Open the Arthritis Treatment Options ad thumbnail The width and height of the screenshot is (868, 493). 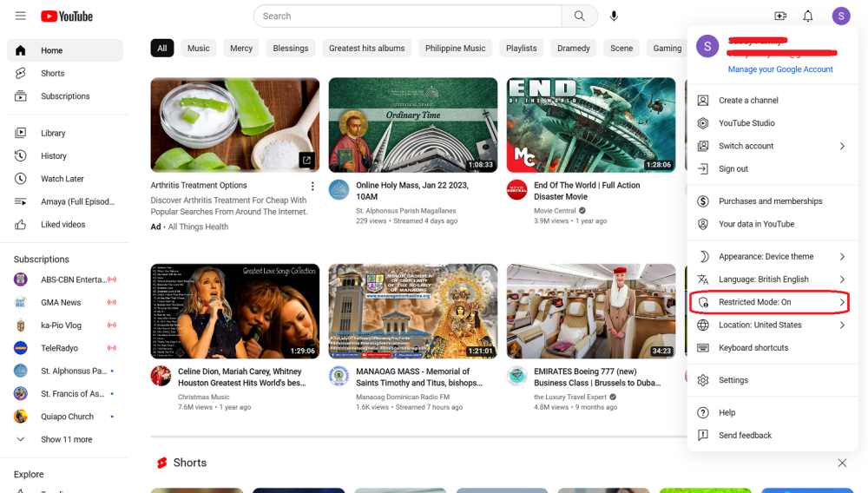pyautogui.click(x=234, y=125)
